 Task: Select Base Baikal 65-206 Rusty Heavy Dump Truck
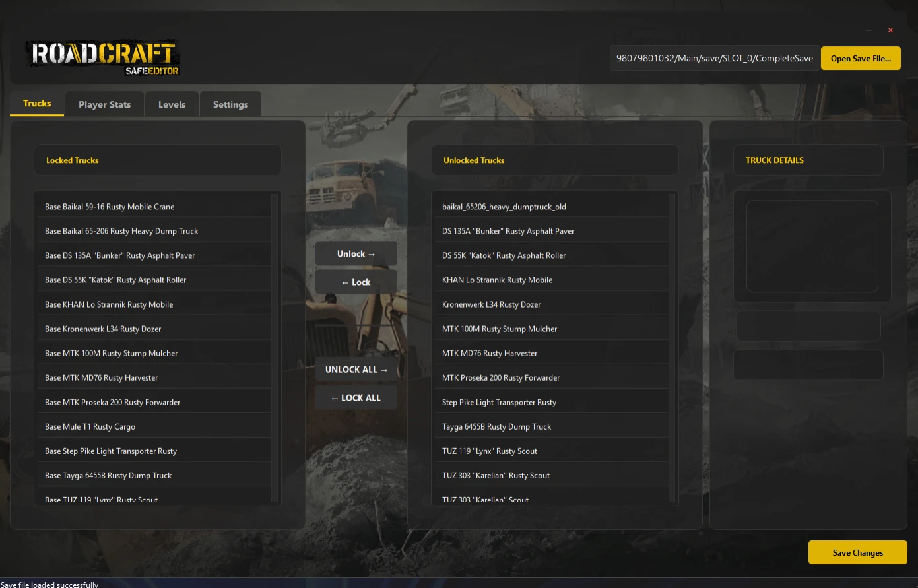pos(153,231)
